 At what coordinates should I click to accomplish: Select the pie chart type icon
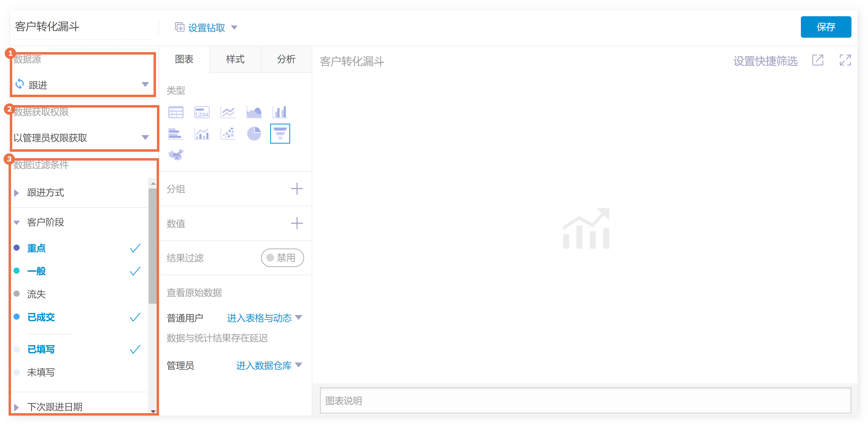pyautogui.click(x=254, y=133)
